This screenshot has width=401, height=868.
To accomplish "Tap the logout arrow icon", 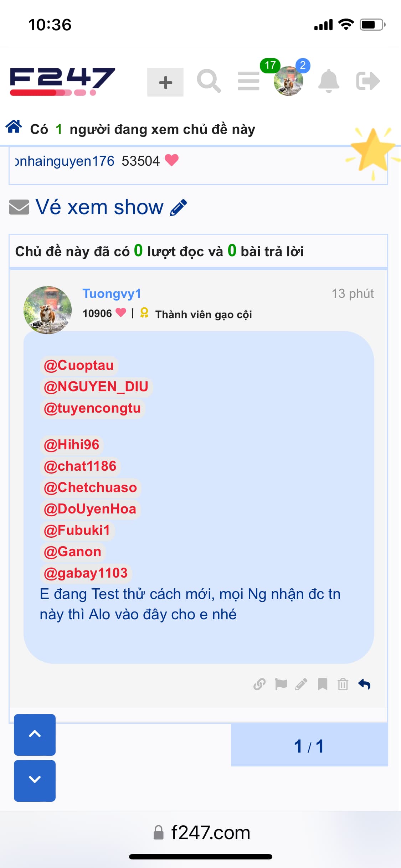I will [368, 81].
